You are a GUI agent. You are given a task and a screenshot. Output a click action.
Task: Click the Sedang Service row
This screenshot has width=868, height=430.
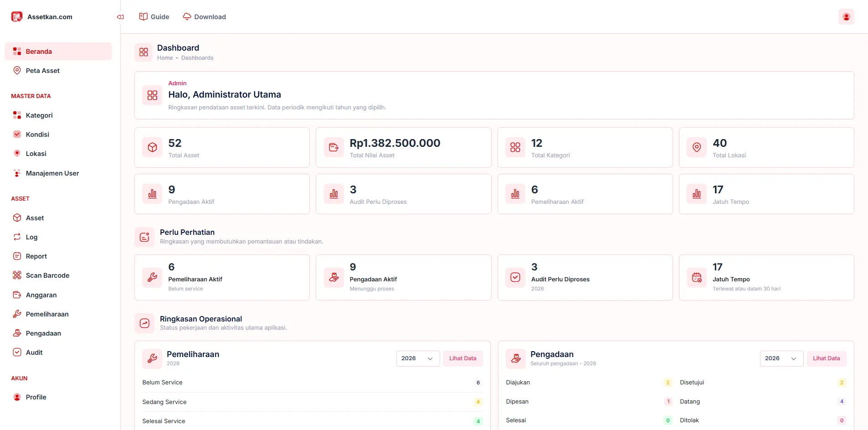click(312, 402)
